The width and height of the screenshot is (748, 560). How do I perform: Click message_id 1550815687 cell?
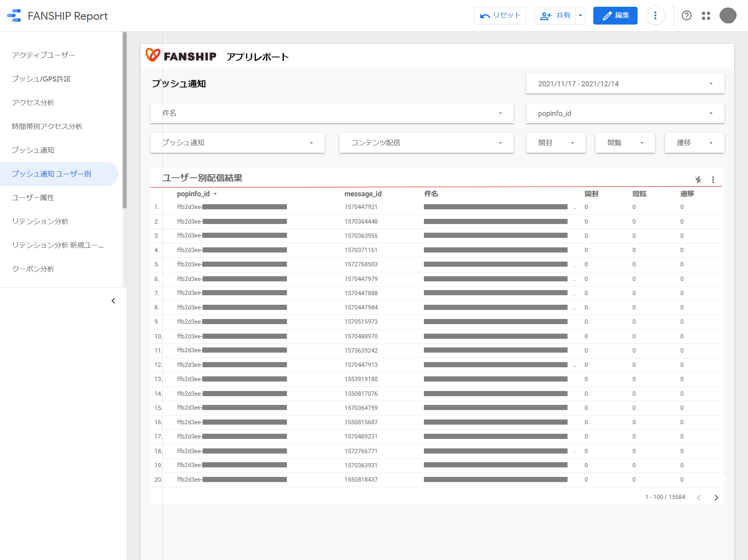[361, 422]
